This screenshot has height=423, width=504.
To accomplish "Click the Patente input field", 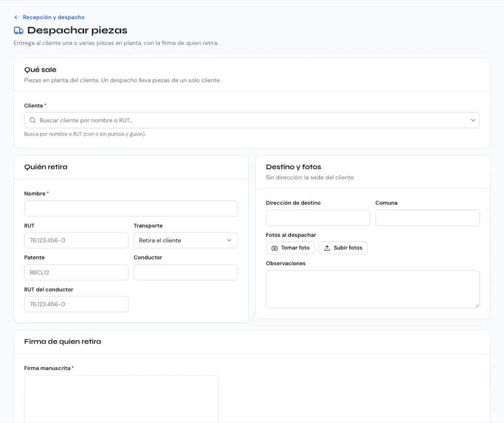I will (x=76, y=272).
